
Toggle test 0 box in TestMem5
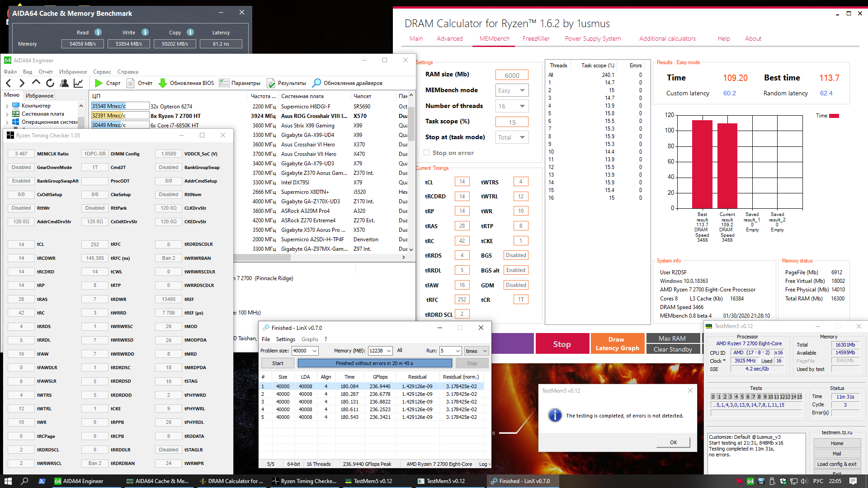point(713,397)
